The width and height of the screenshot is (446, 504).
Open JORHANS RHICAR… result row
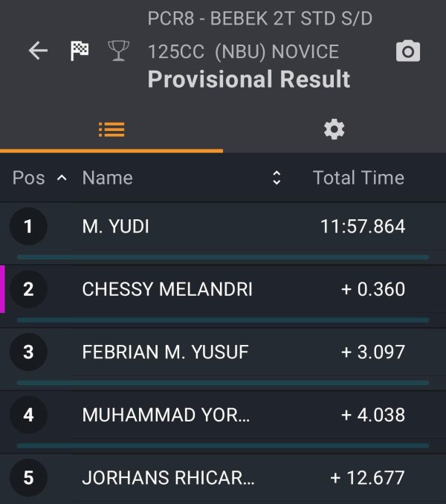(223, 479)
